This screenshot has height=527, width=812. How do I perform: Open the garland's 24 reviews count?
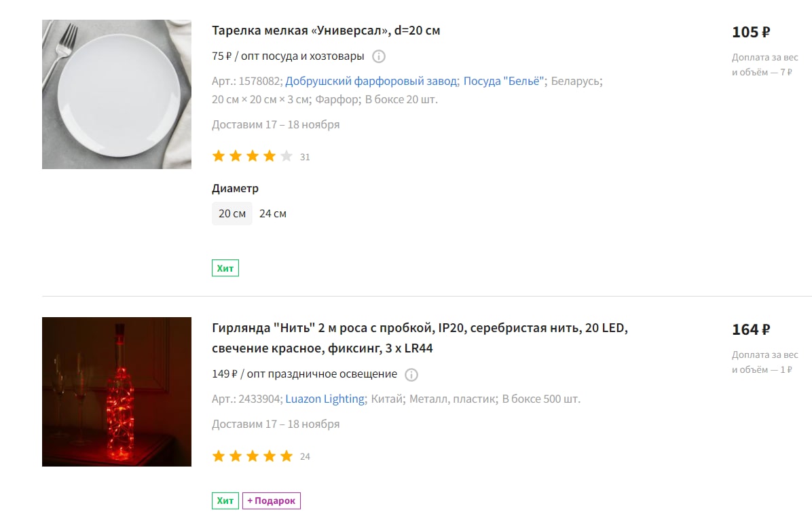click(x=305, y=456)
